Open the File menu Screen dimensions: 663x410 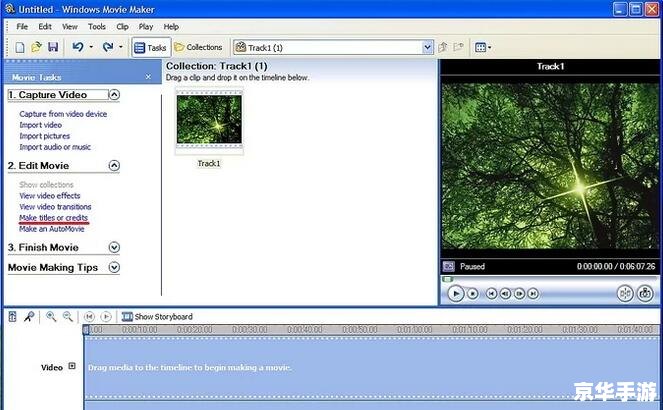(x=22, y=27)
